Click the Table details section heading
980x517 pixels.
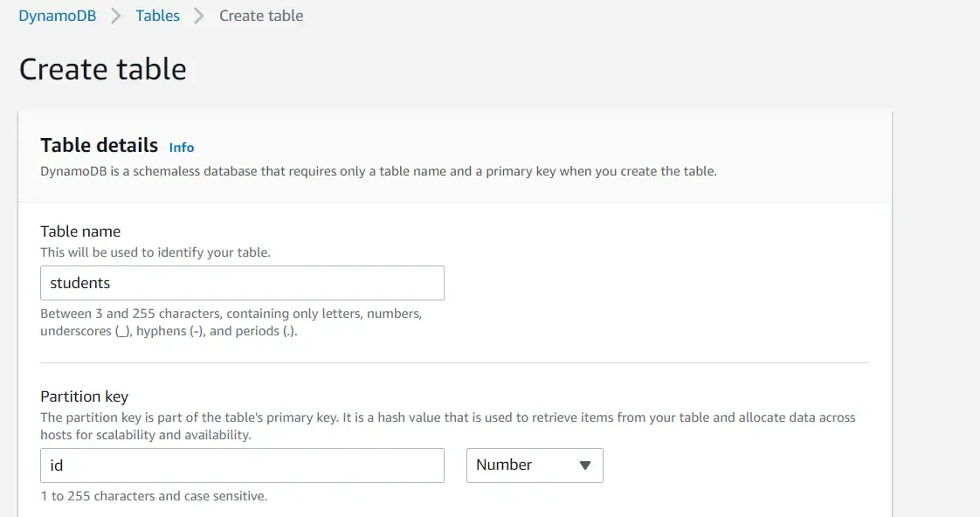pyautogui.click(x=99, y=145)
